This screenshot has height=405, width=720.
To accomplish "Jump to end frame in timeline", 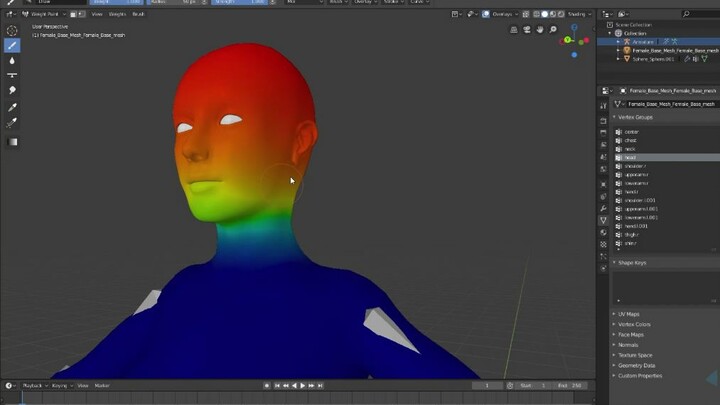I will (320, 386).
